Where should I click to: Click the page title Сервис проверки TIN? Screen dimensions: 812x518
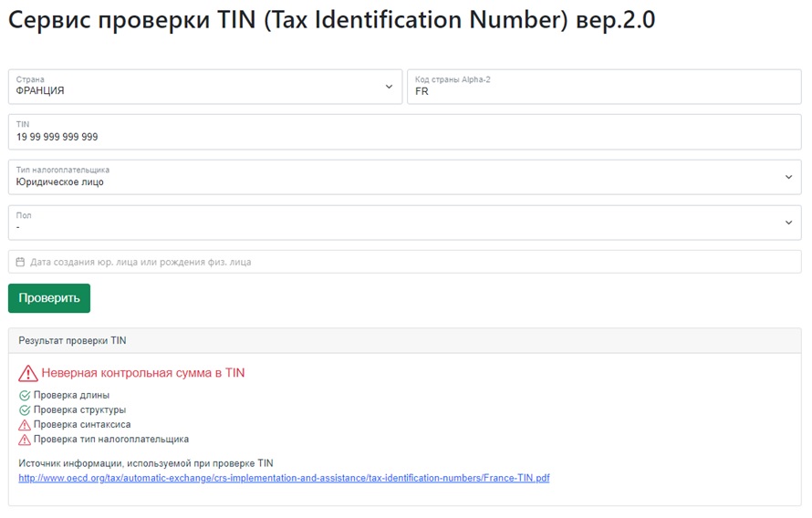(331, 20)
